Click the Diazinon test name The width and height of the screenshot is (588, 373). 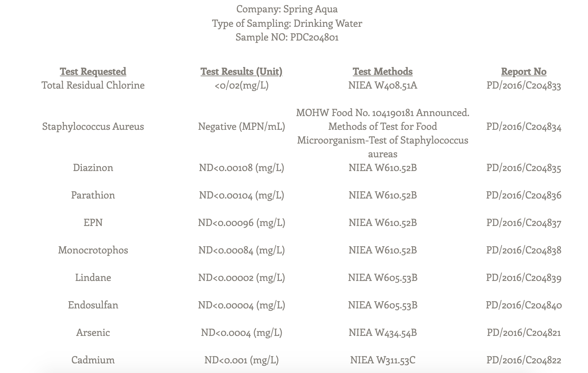93,168
